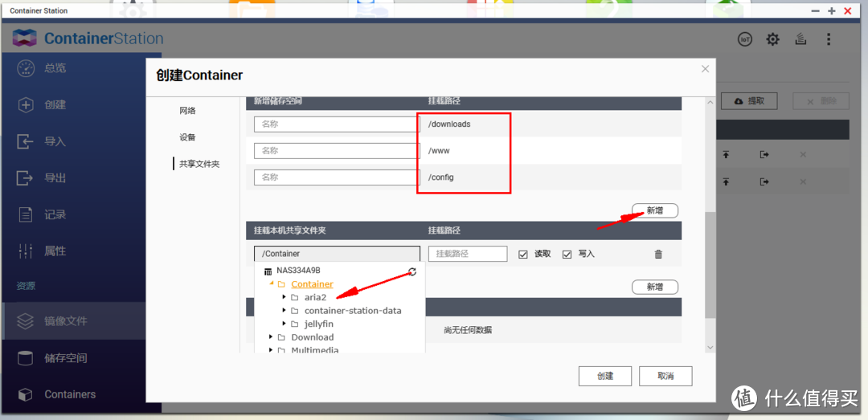Select the 共享文件夹 tab
The height and width of the screenshot is (420, 868).
[x=199, y=165]
